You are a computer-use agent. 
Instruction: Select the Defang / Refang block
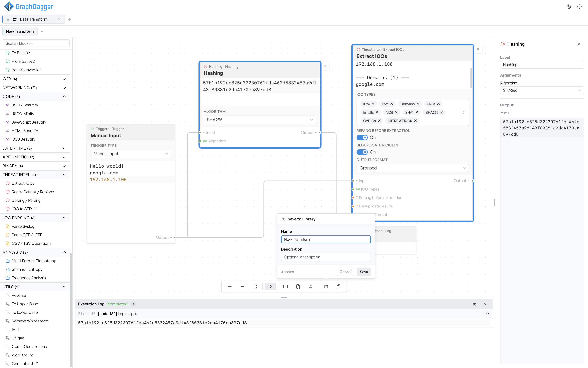(35, 200)
